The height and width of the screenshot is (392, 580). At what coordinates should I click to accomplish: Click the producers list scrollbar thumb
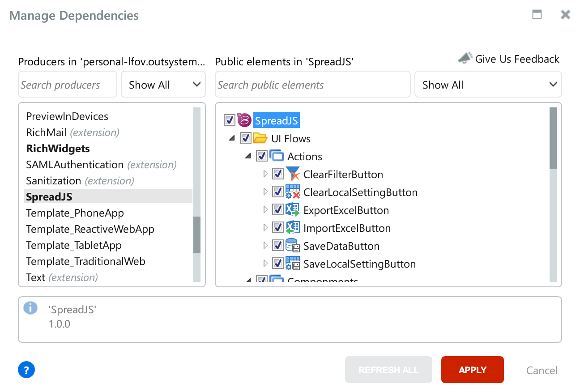click(x=197, y=235)
